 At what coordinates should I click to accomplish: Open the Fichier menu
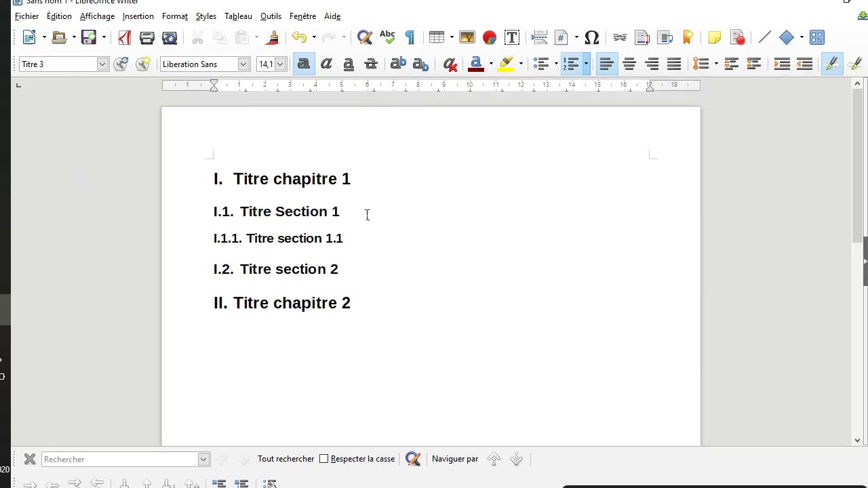click(x=27, y=16)
